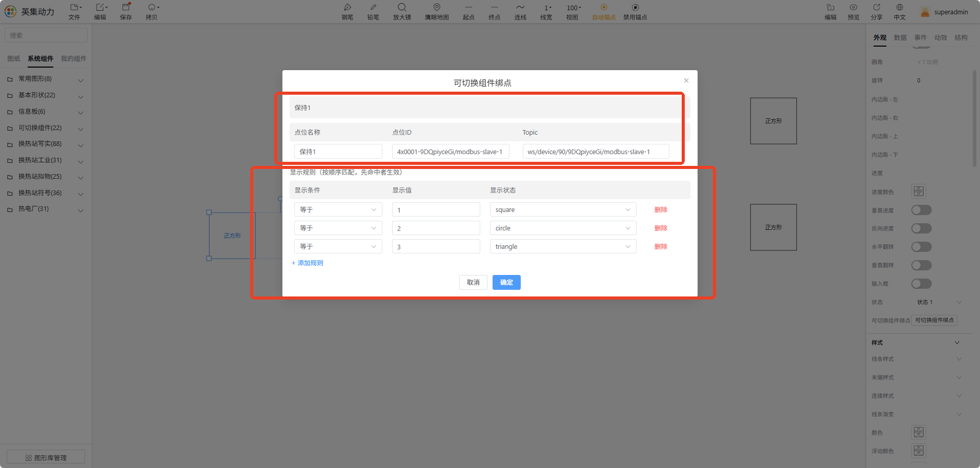Screen dimensions: 980x468
Task: Toggle the 垂直翻转 switch
Action: [x=922, y=265]
